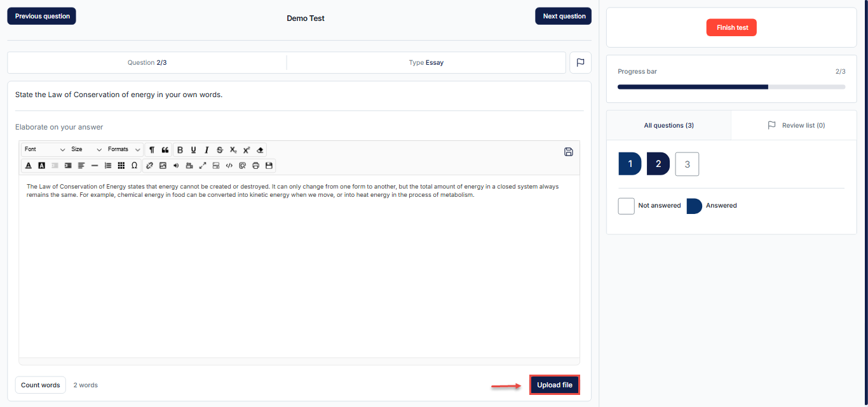Open the Font dropdown

click(44, 149)
